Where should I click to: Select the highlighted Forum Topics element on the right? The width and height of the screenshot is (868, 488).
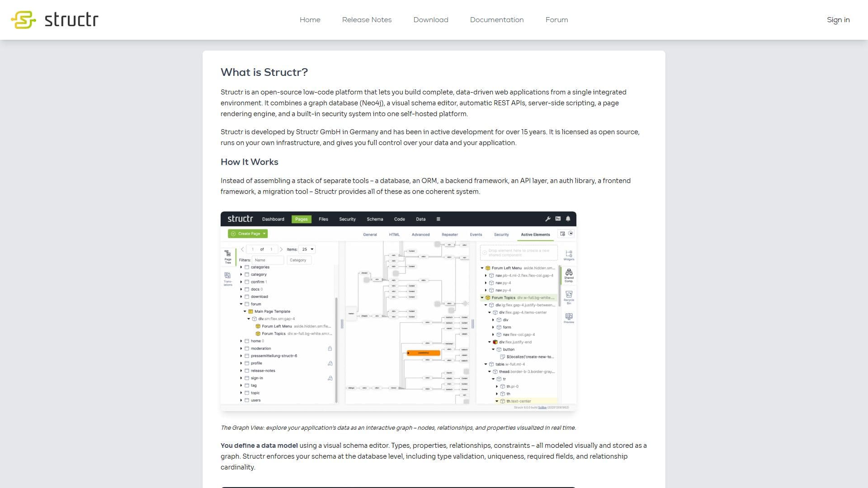518,298
